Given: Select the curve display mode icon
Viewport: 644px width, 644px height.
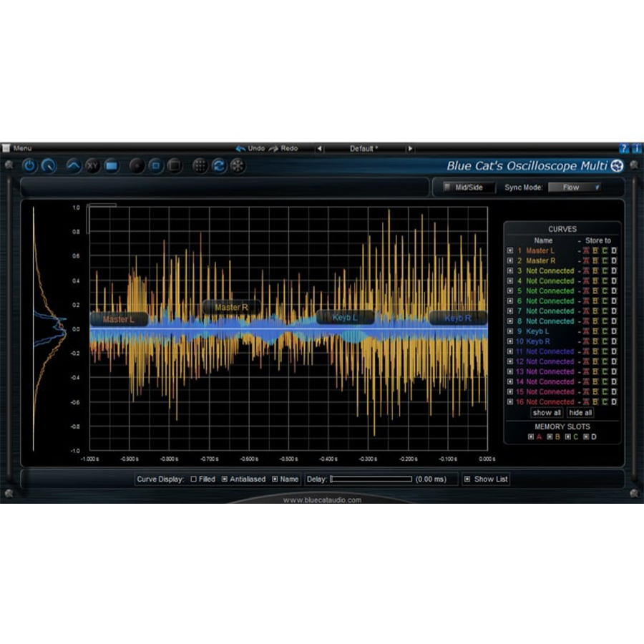Looking at the screenshot, I should point(73,165).
